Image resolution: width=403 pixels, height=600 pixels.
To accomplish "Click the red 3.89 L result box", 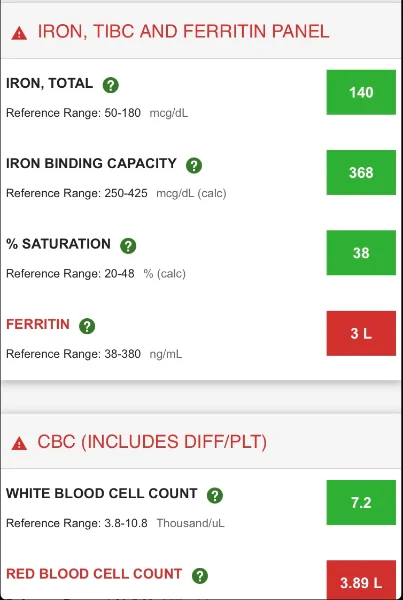I will [x=361, y=580].
